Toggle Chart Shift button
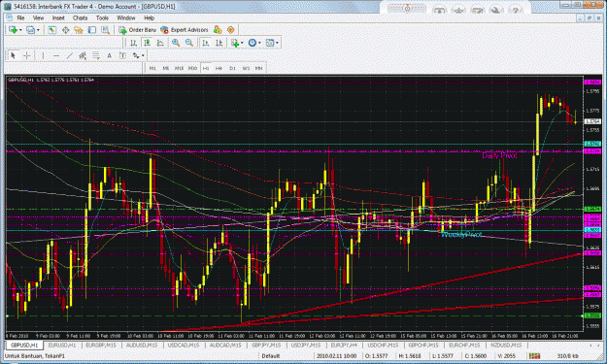 219,43
